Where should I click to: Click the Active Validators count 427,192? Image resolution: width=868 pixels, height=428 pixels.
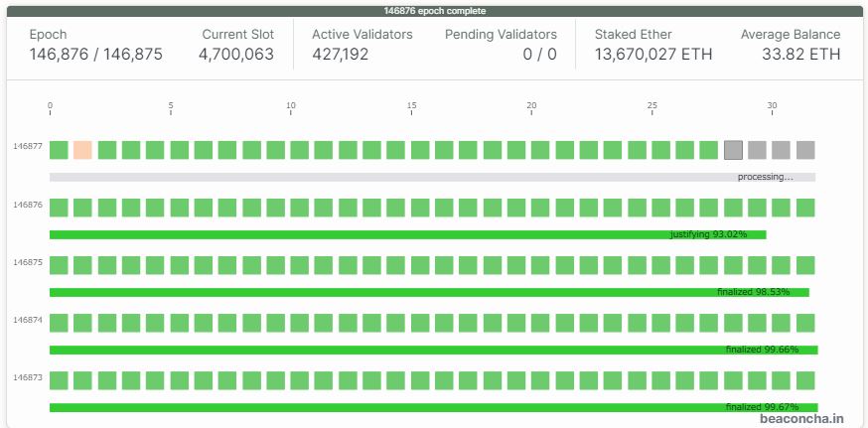point(340,55)
